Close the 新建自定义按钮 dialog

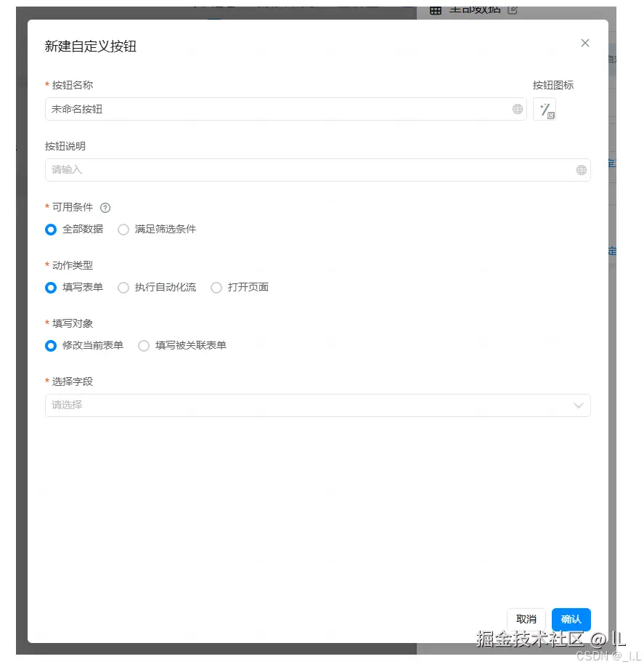585,43
